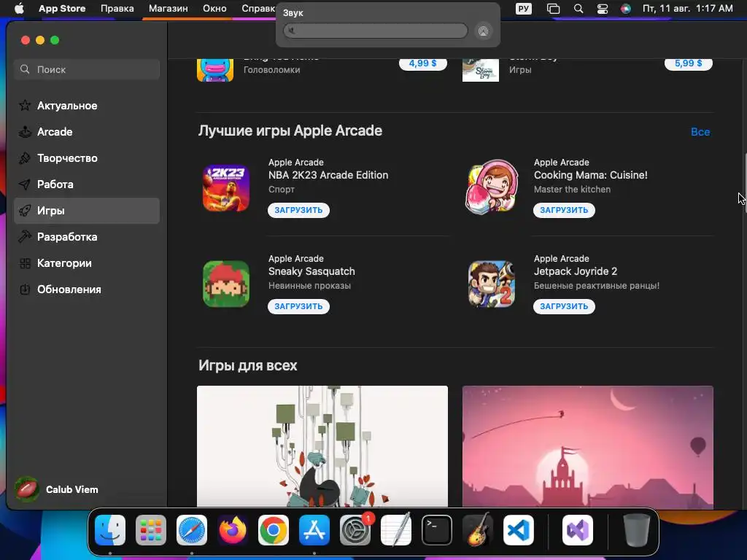Open the App Store menu
This screenshot has height=560, width=747.
(x=62, y=9)
